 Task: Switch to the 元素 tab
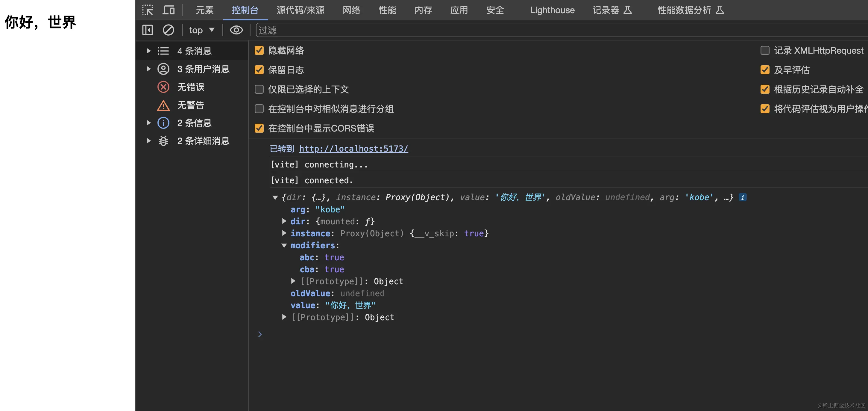(x=204, y=10)
